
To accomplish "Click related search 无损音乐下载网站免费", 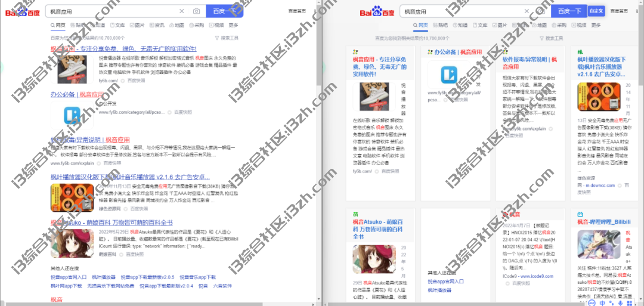I will tap(110, 286).
